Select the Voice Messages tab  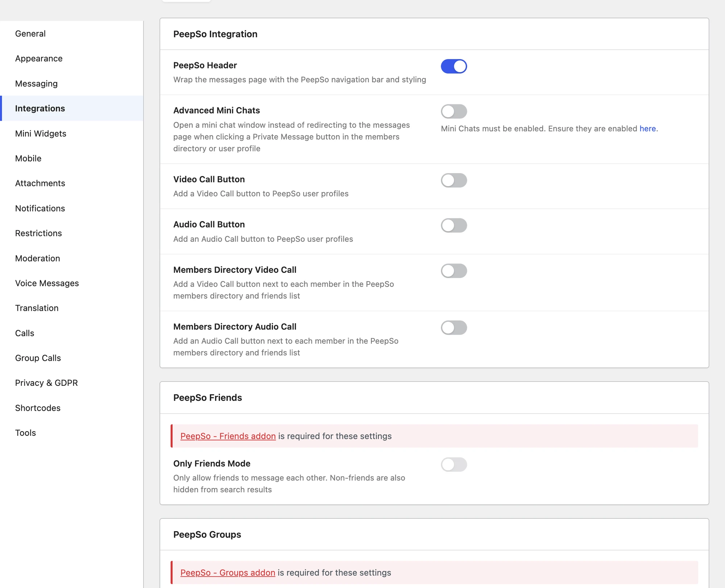pyautogui.click(x=72, y=283)
